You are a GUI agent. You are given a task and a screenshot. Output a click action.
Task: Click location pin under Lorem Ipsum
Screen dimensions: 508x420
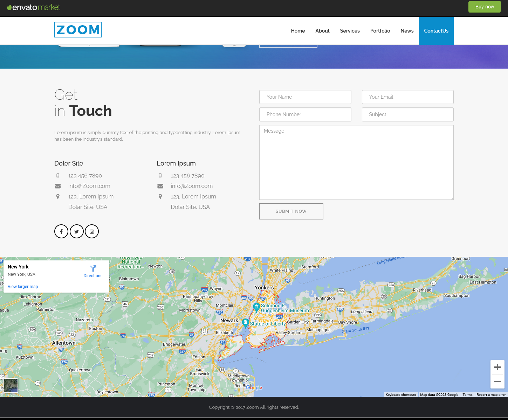click(x=160, y=196)
